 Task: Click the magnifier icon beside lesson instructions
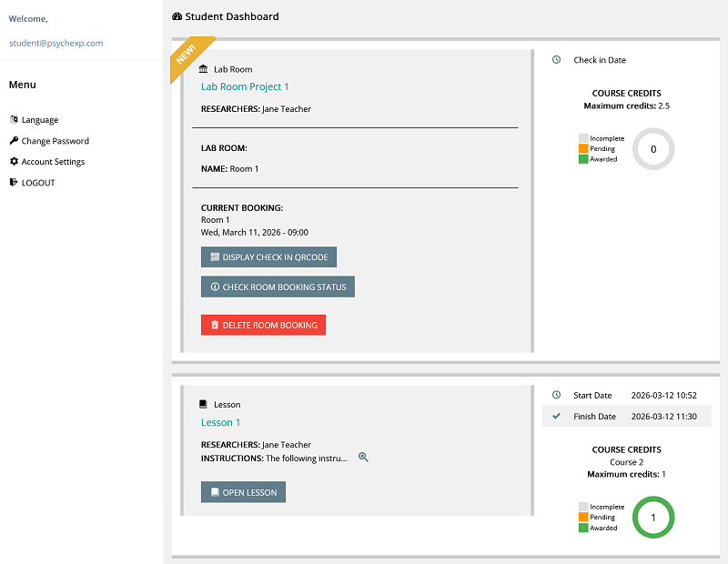click(363, 458)
